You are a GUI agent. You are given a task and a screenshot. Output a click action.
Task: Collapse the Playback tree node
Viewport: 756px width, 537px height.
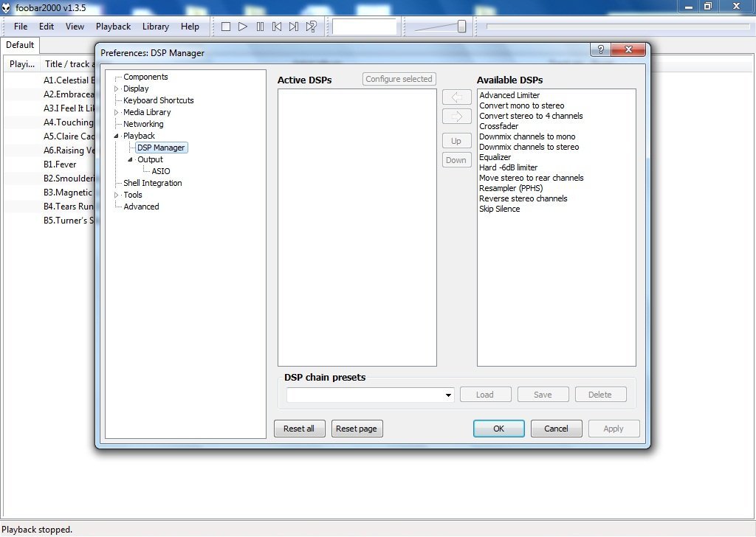click(116, 136)
